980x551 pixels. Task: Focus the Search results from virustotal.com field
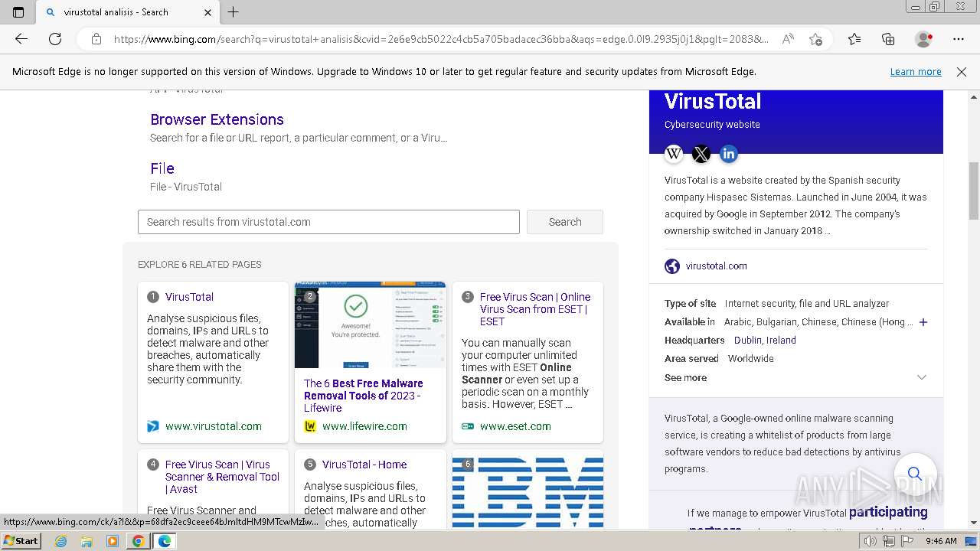328,222
